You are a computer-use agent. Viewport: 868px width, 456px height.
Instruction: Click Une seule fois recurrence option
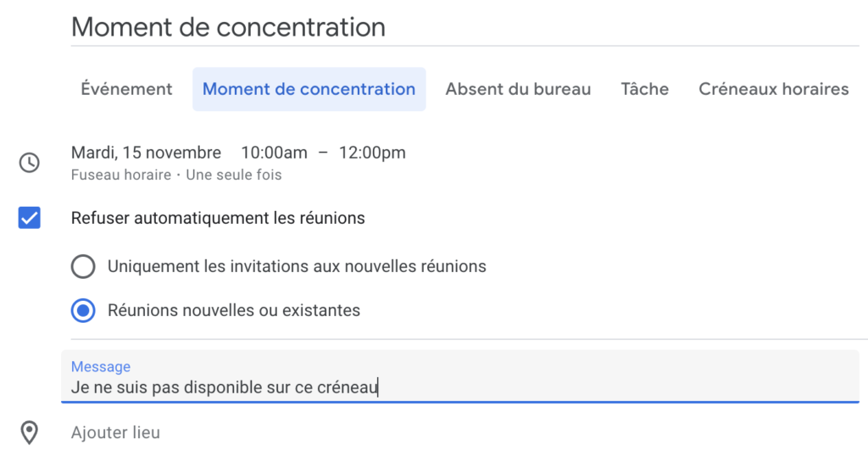pyautogui.click(x=234, y=175)
